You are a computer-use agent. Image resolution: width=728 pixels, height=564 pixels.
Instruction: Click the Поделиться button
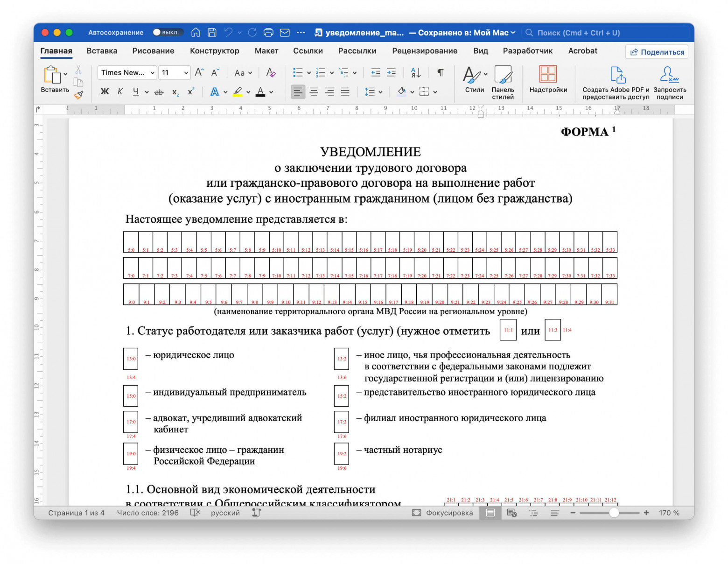click(656, 52)
